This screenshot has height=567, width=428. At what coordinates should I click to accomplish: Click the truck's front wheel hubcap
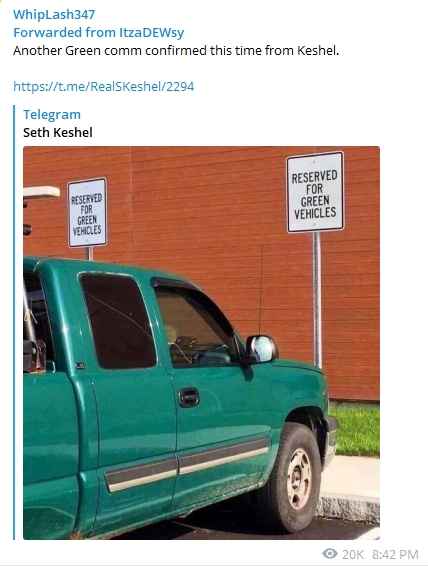(298, 478)
